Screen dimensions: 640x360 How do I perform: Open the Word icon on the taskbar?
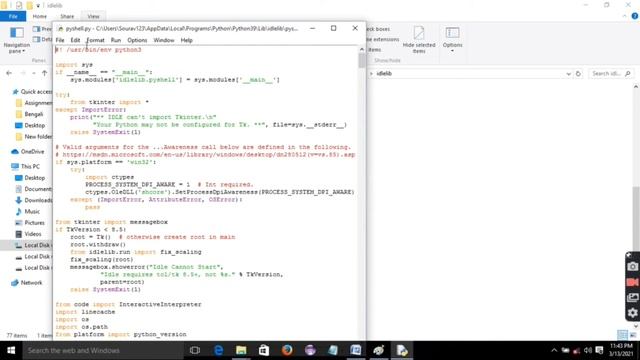click(356, 350)
